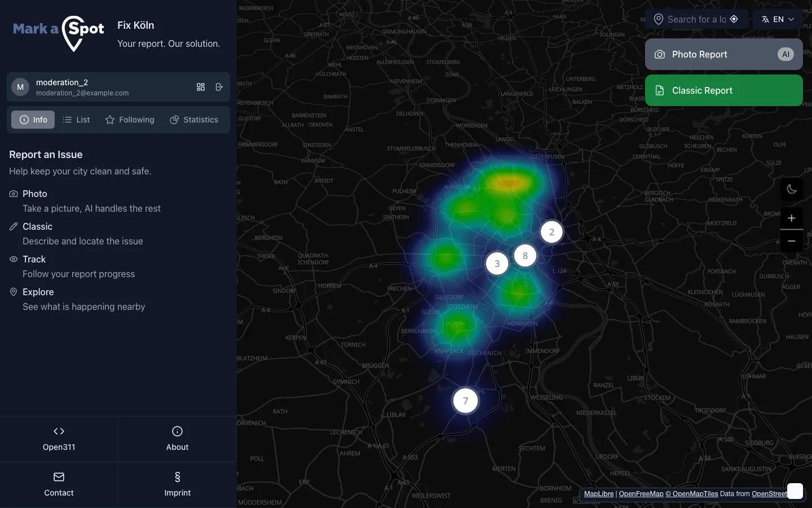Open the About page
Image resolution: width=812 pixels, height=508 pixels.
[177, 439]
